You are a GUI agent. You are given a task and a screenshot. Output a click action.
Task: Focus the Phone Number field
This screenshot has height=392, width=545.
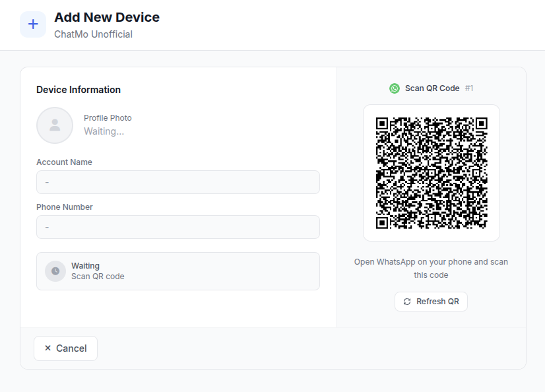[x=178, y=227]
